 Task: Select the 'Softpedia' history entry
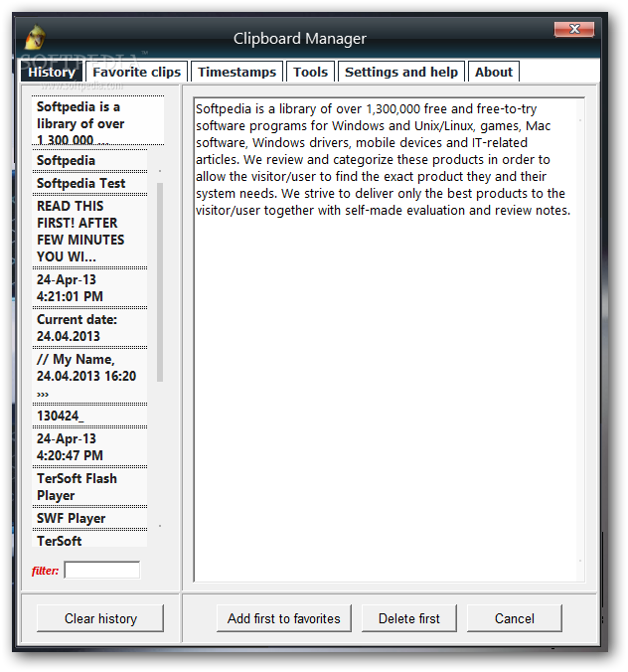click(89, 161)
